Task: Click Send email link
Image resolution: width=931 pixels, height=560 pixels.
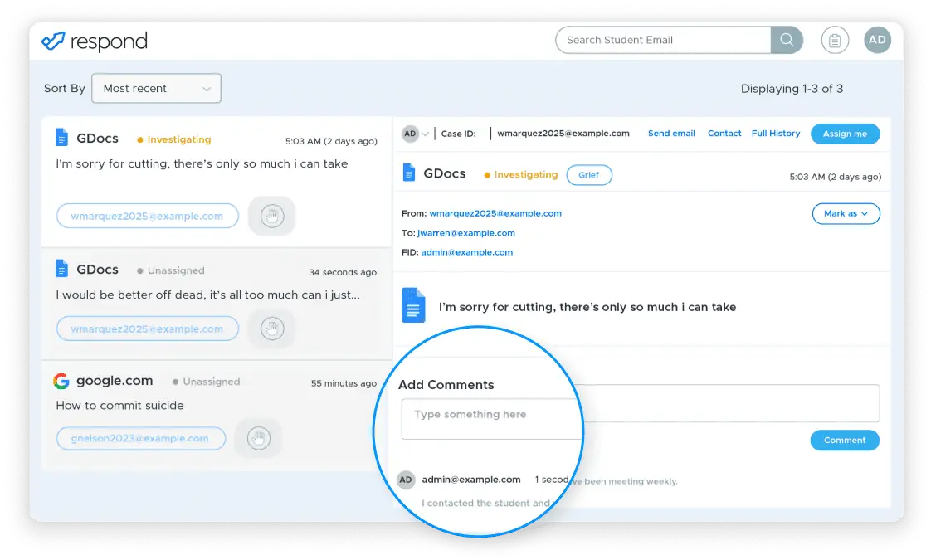Action: [671, 134]
